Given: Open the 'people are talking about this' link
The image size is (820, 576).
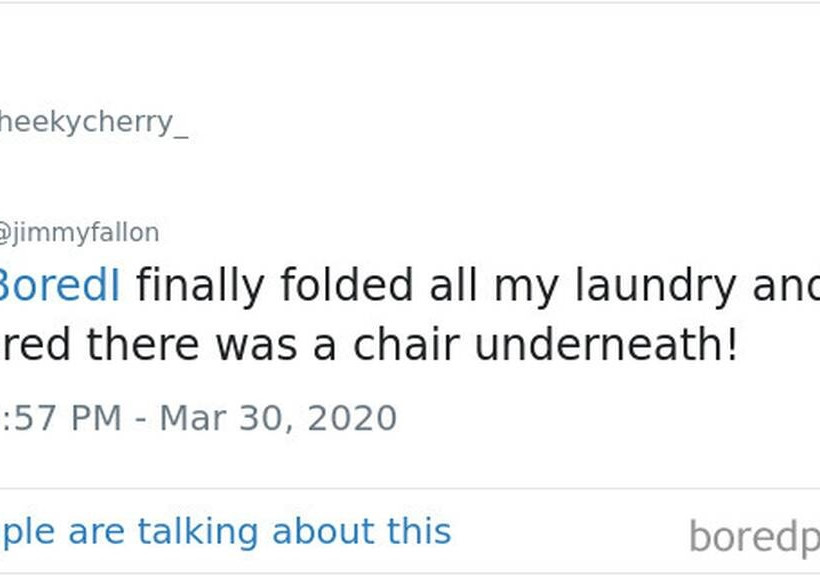Looking at the screenshot, I should tap(225, 530).
